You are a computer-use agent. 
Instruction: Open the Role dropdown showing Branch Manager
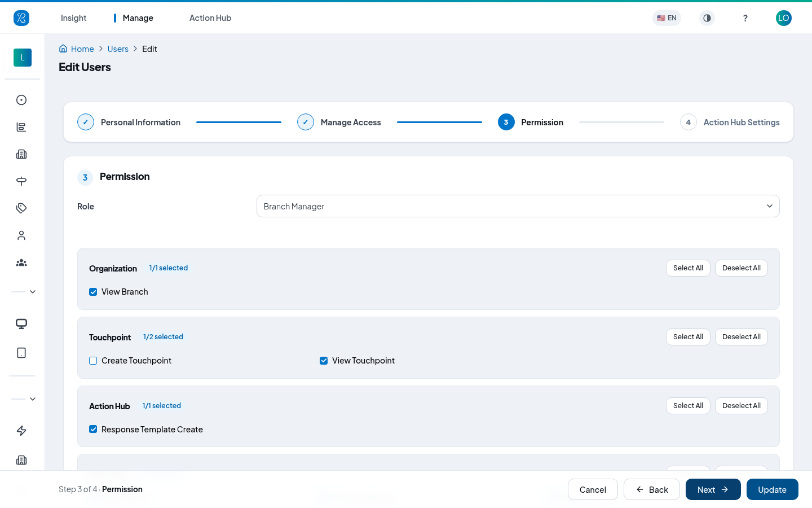[x=518, y=206]
